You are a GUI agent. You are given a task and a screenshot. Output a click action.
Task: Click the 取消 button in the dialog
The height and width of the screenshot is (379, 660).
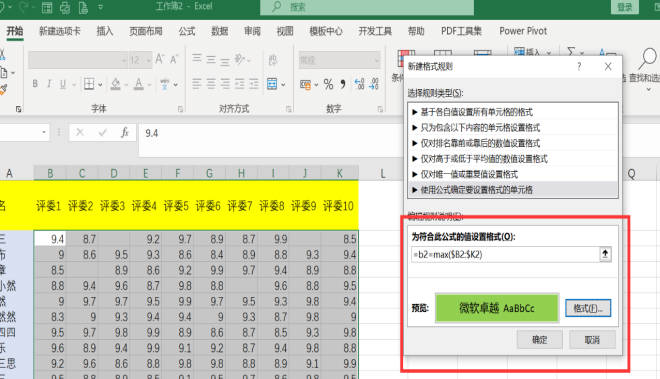(x=592, y=339)
